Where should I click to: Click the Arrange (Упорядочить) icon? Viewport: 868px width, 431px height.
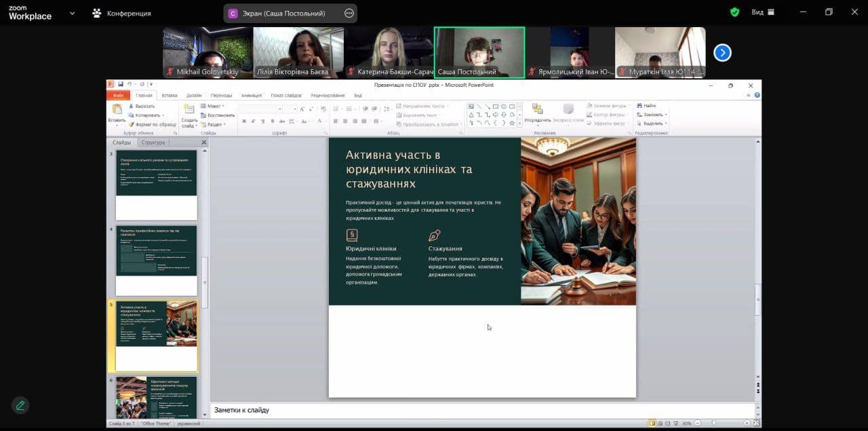click(537, 109)
